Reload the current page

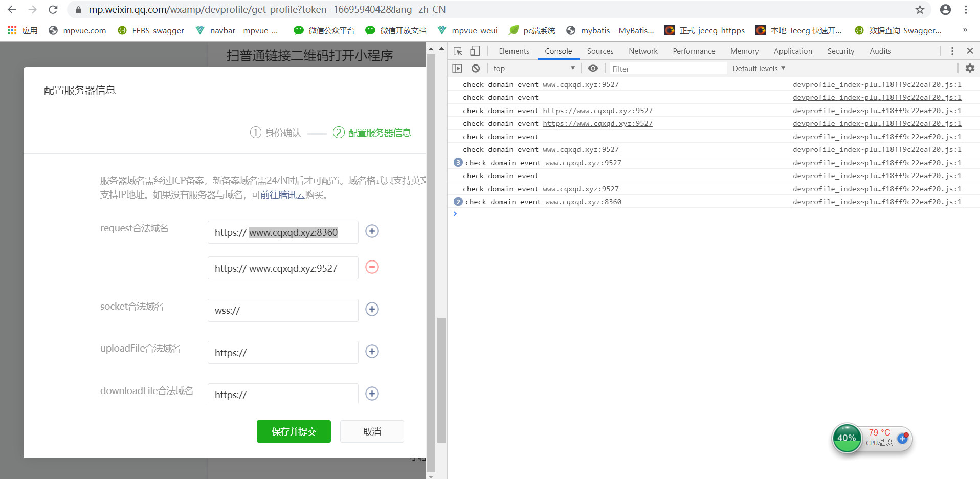(53, 10)
